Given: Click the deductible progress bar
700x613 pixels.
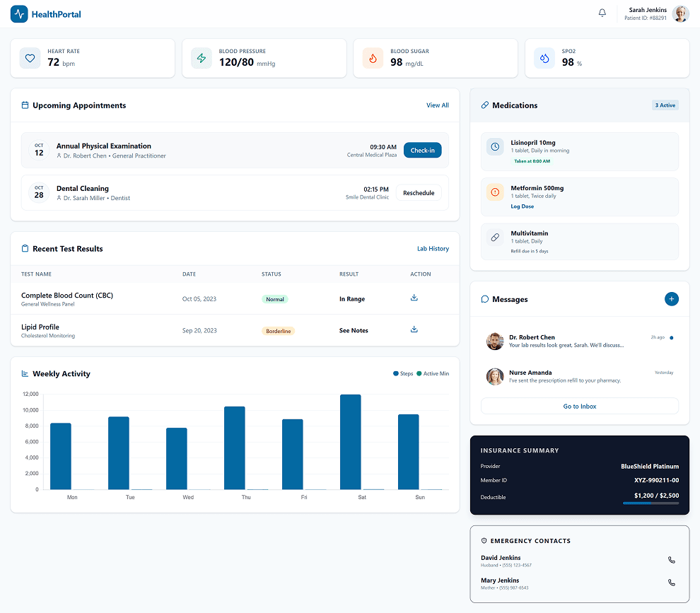Looking at the screenshot, I should click(x=651, y=503).
